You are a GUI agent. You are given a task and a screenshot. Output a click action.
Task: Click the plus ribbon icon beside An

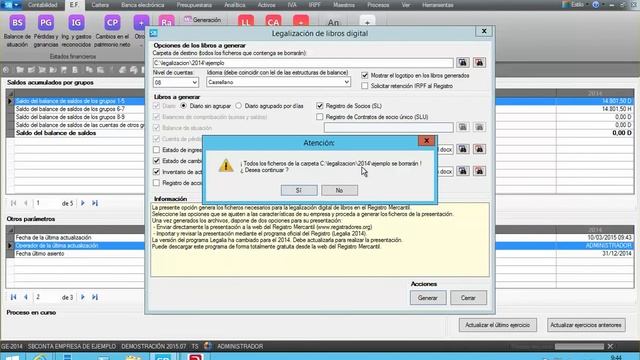click(367, 22)
